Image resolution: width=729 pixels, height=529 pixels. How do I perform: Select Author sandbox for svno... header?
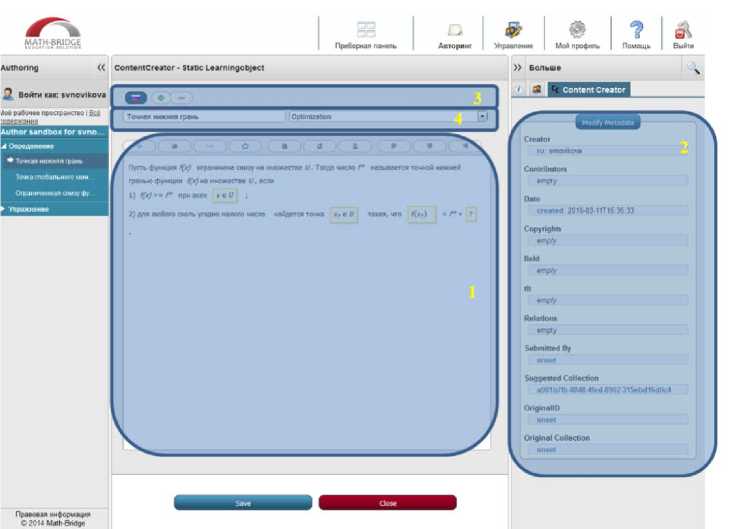[54, 132]
